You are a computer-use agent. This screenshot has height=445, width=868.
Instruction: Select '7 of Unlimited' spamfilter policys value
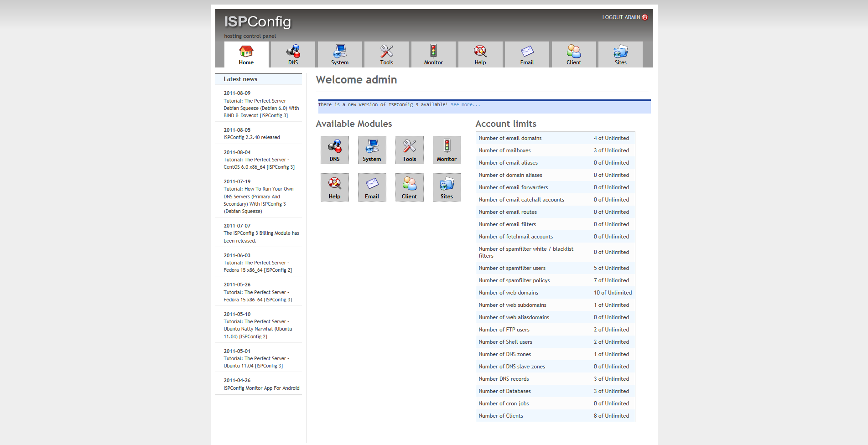(611, 280)
